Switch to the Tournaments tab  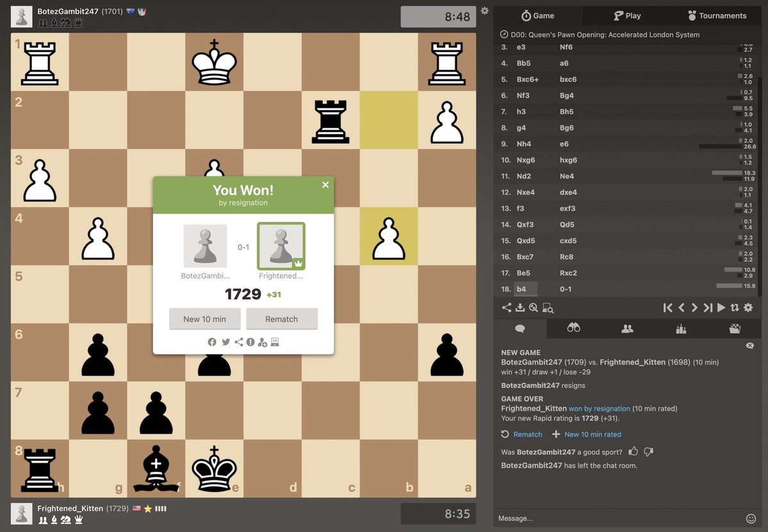[717, 15]
